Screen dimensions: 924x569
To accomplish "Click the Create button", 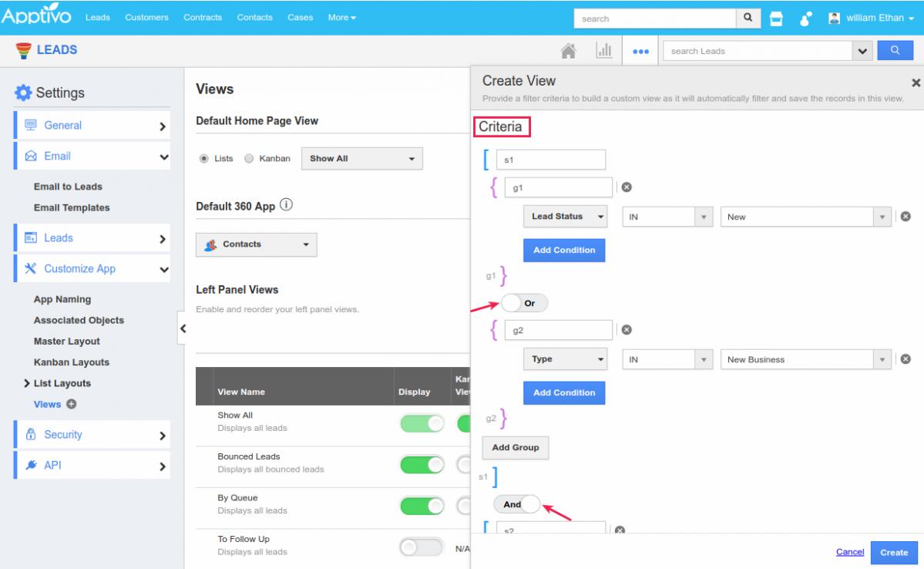I will pyautogui.click(x=893, y=552).
